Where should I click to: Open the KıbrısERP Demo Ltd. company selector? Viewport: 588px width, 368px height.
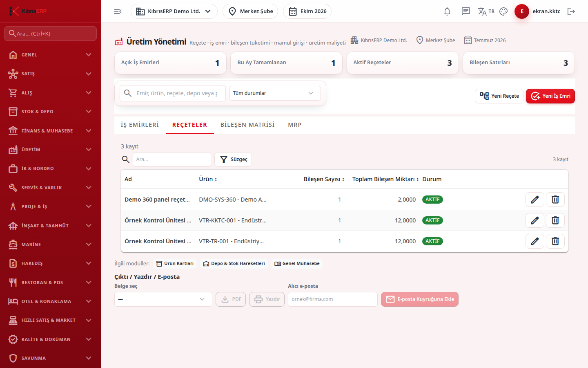[x=174, y=11]
